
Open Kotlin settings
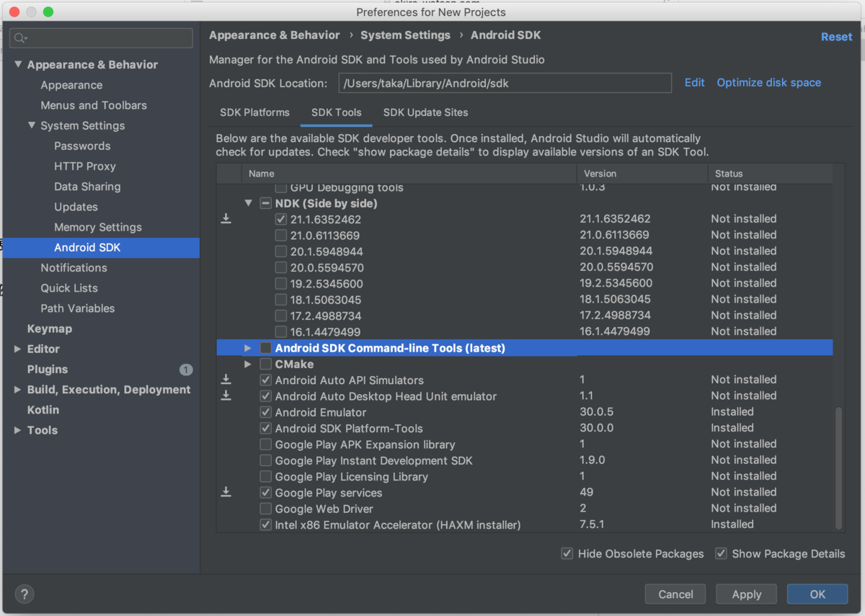coord(43,410)
